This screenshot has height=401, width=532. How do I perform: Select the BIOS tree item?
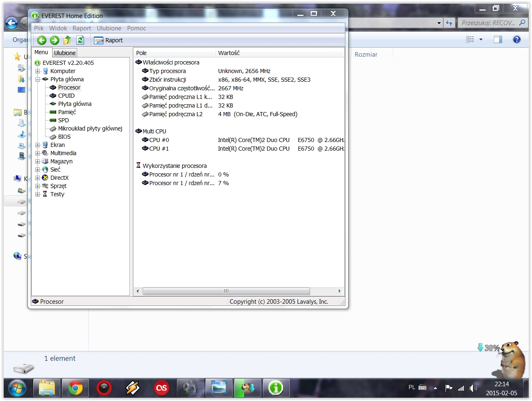[64, 137]
